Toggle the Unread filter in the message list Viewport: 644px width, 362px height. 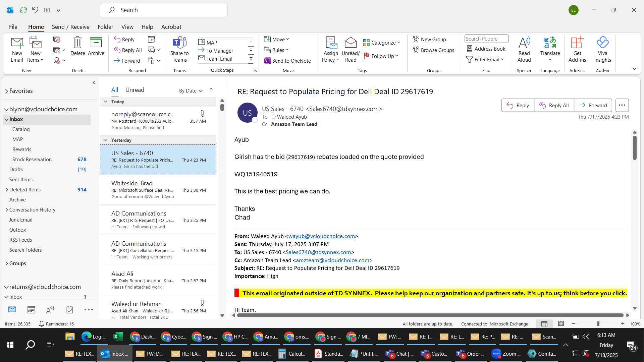135,90
